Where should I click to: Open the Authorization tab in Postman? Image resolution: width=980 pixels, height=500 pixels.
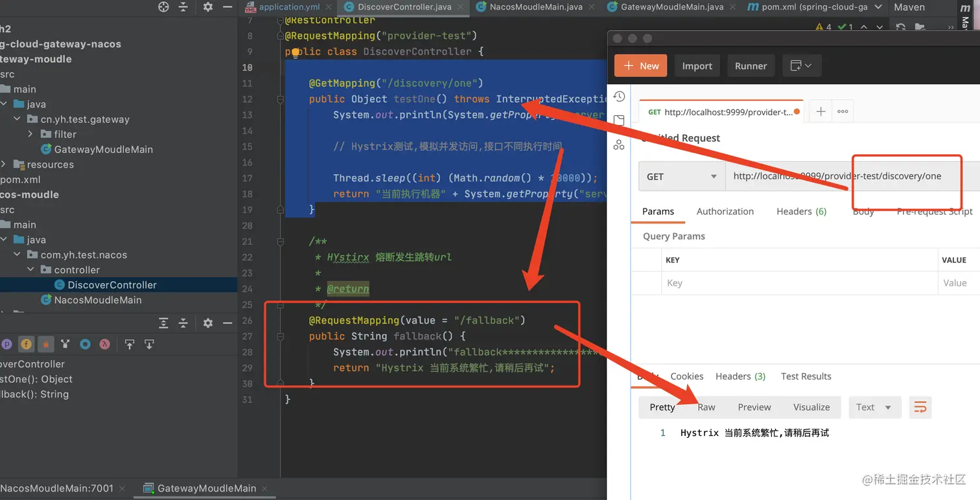725,211
